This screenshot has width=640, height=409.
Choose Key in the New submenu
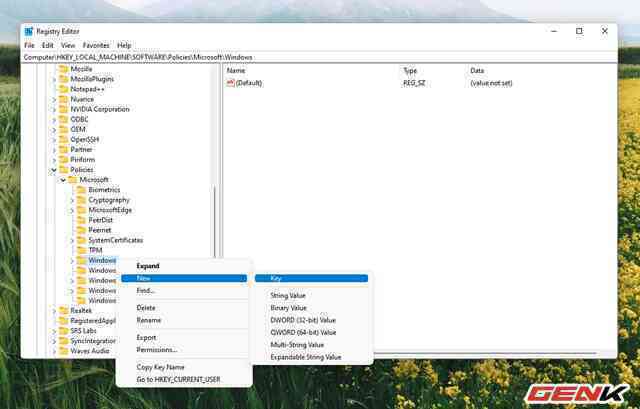[x=311, y=278]
